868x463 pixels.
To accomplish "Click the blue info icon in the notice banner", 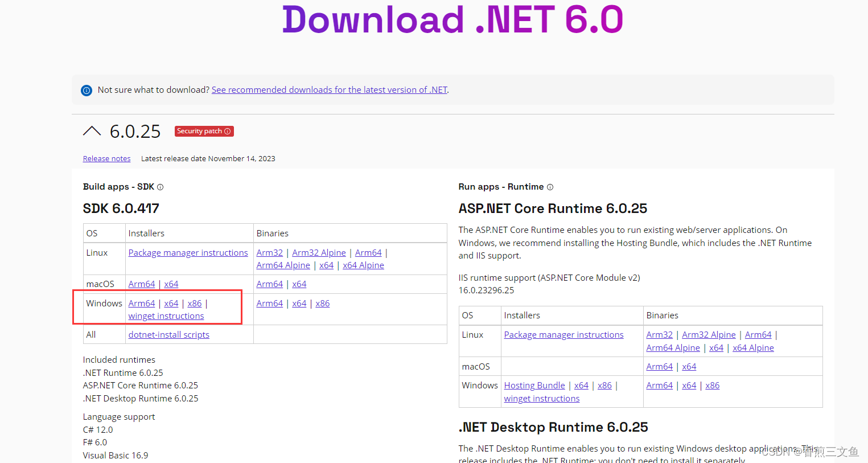I will [x=87, y=90].
